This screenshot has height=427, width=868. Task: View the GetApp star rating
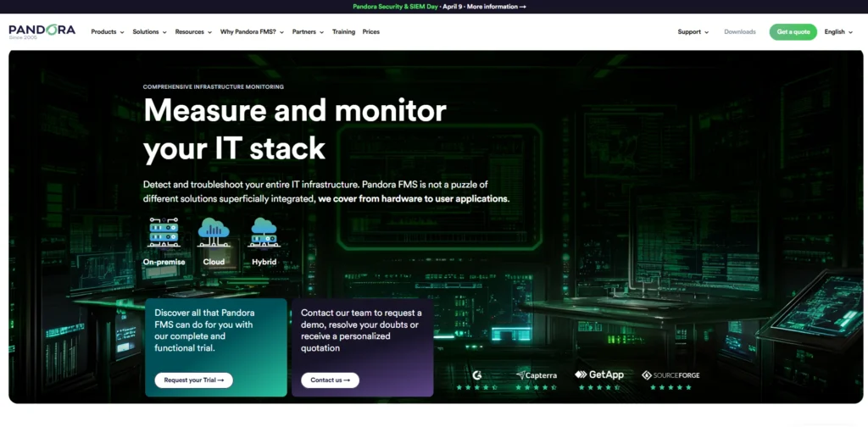599,388
